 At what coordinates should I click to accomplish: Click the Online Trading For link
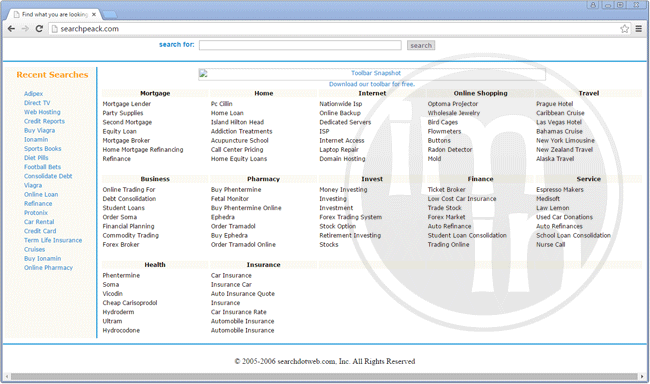[x=129, y=190]
